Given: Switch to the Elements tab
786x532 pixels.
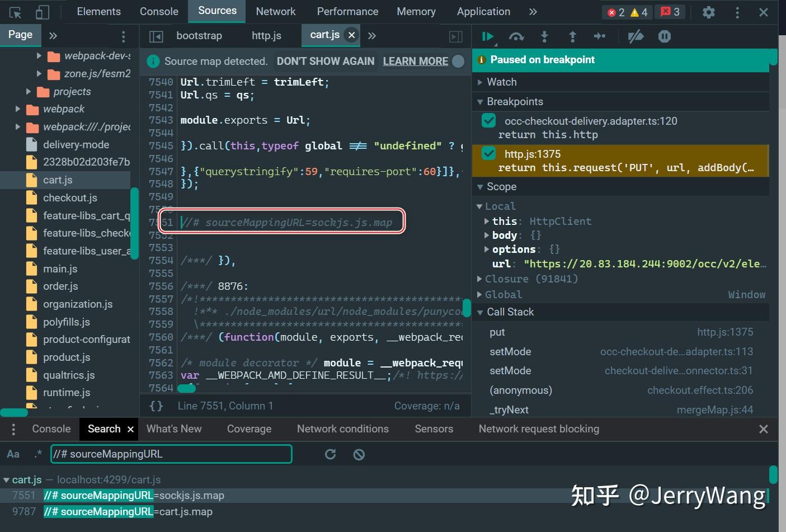Looking at the screenshot, I should (x=98, y=12).
